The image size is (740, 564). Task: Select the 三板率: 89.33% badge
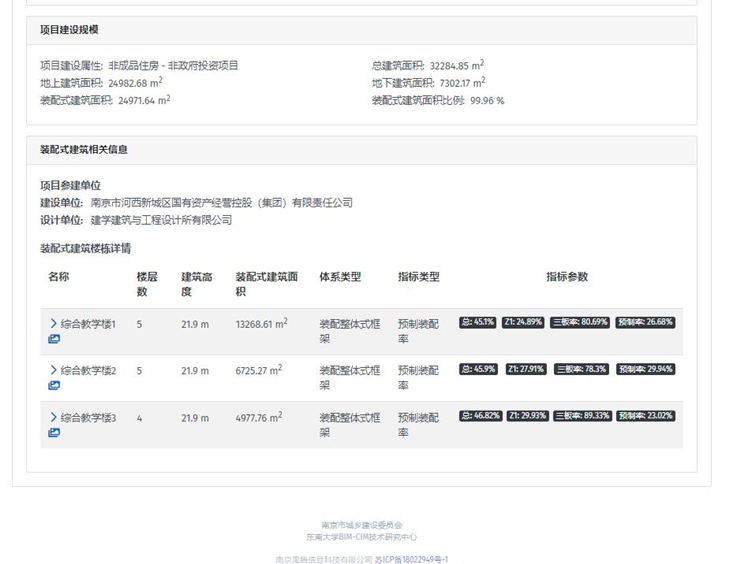point(583,416)
